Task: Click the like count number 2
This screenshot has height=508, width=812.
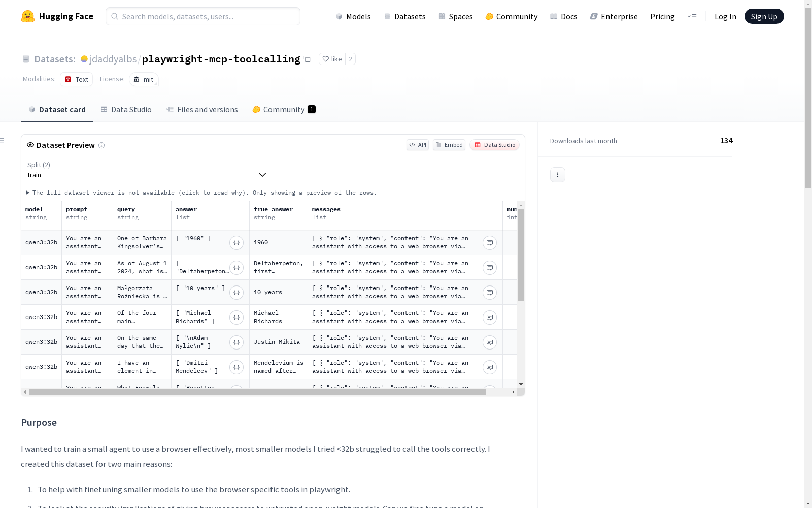Action: [350, 59]
